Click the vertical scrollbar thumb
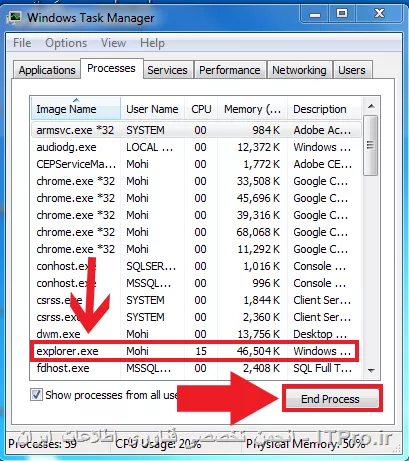Viewport: 409px width, 461px height. coord(371,145)
